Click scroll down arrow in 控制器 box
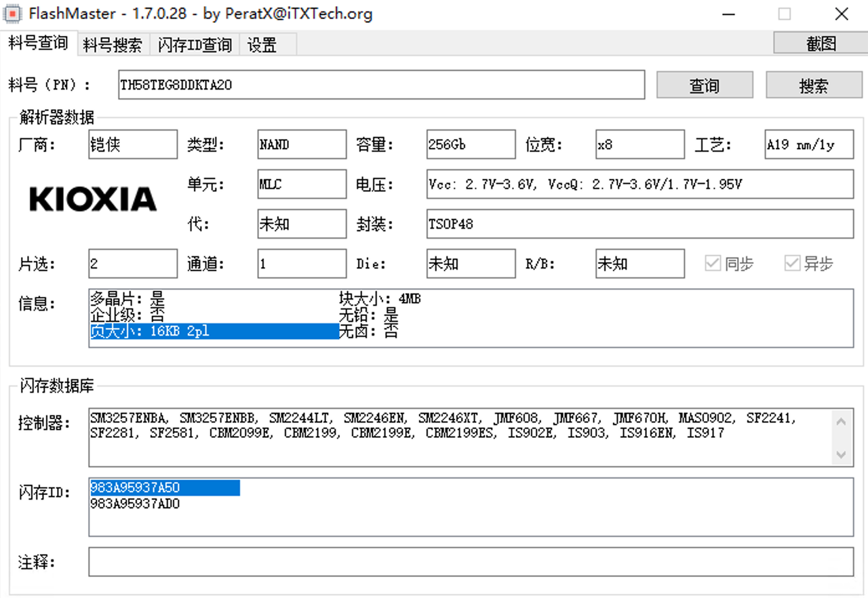 pyautogui.click(x=842, y=454)
